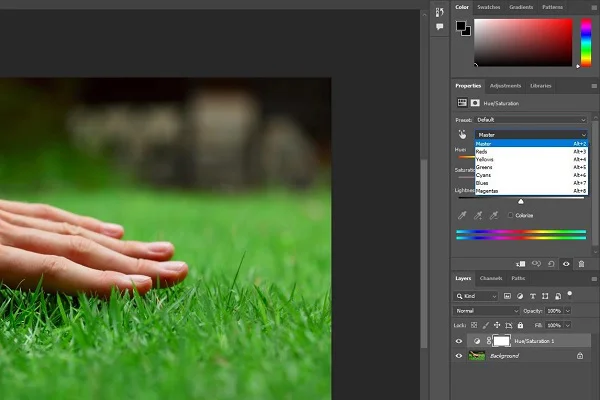Open the Color panel flyout menu
Image resolution: width=600 pixels, height=400 pixels.
(594, 7)
